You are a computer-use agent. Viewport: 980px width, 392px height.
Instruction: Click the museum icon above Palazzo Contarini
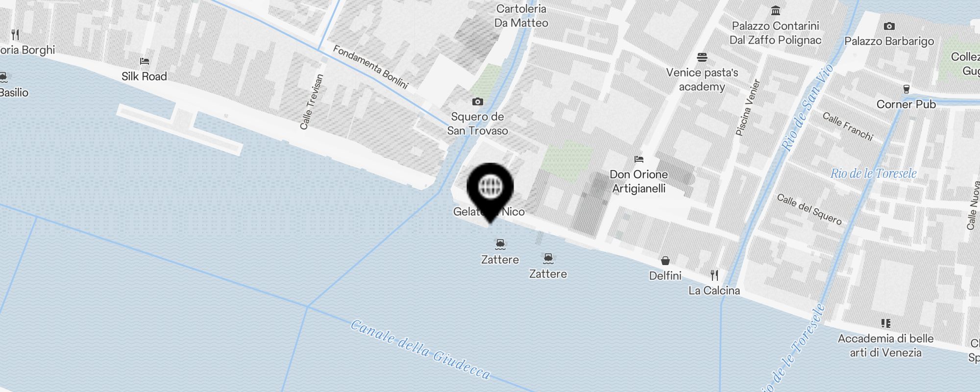point(775,10)
